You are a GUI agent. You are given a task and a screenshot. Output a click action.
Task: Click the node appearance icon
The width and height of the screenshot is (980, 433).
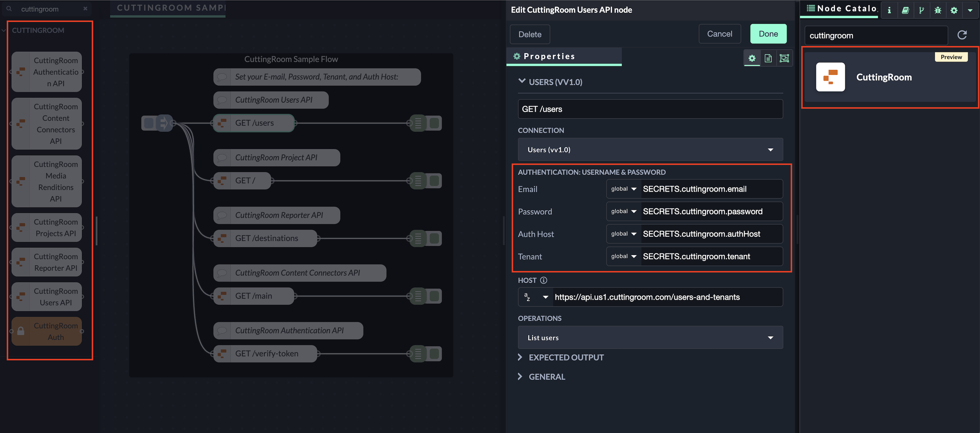pyautogui.click(x=784, y=58)
